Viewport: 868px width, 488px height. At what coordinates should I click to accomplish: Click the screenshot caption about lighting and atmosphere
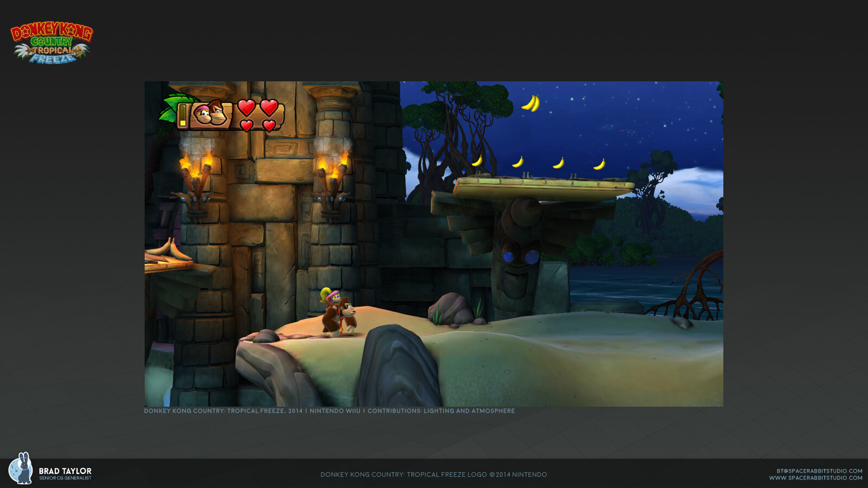[x=329, y=411]
